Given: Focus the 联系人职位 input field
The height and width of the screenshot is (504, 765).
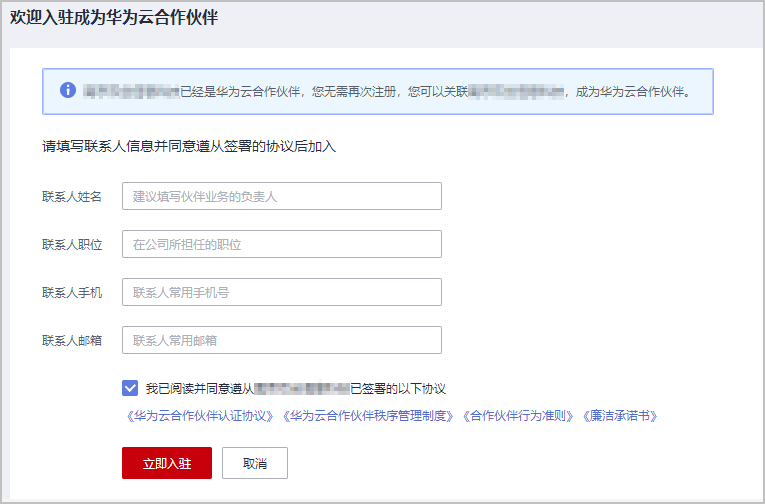Looking at the screenshot, I should pyautogui.click(x=282, y=244).
